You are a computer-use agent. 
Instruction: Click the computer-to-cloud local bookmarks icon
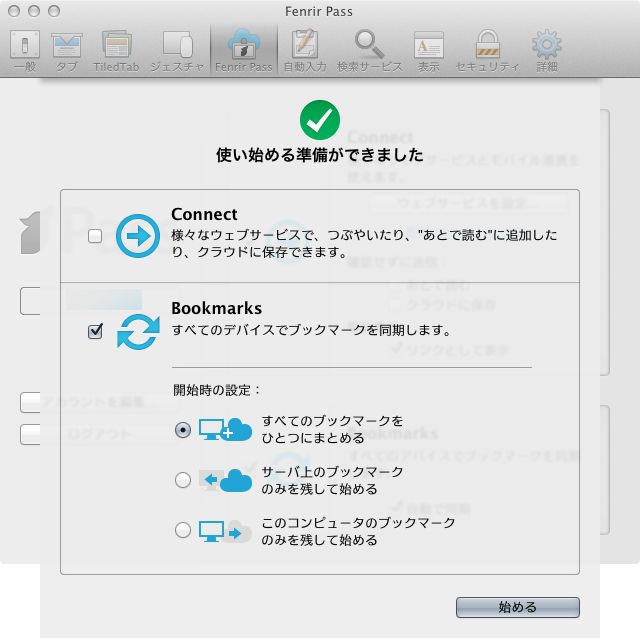pyautogui.click(x=225, y=531)
